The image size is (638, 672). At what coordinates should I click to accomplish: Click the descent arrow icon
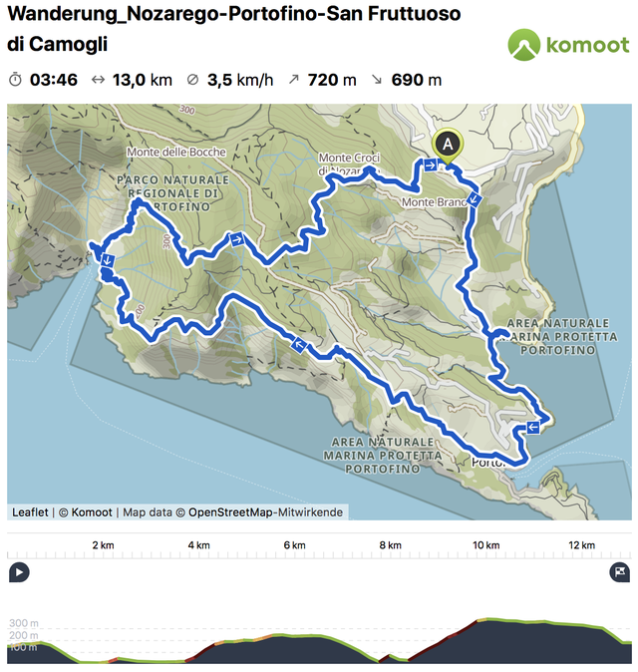pyautogui.click(x=377, y=80)
